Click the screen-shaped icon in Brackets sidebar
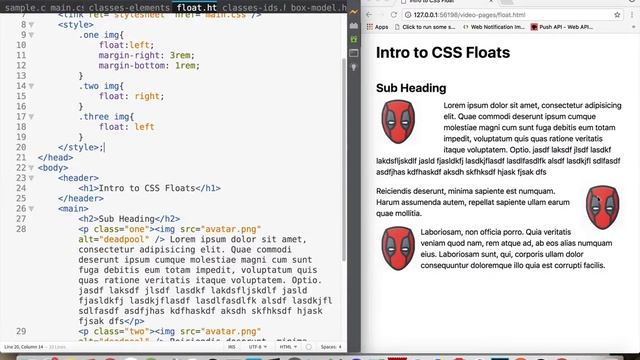Image resolution: width=640 pixels, height=360 pixels. pos(353,53)
